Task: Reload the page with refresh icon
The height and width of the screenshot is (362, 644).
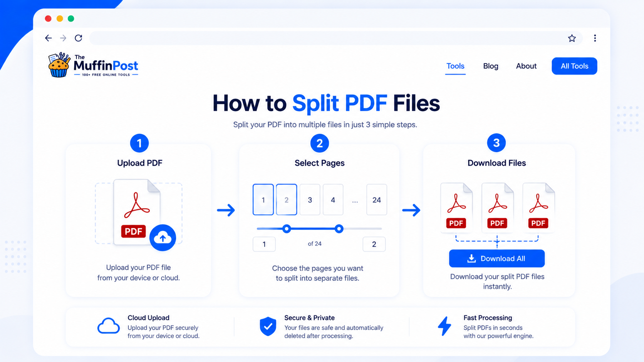Action: tap(79, 38)
